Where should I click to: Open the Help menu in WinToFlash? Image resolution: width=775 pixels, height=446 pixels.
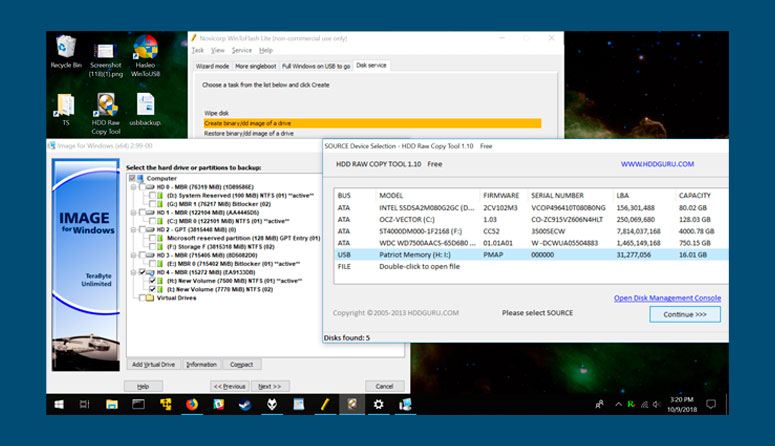pyautogui.click(x=266, y=50)
